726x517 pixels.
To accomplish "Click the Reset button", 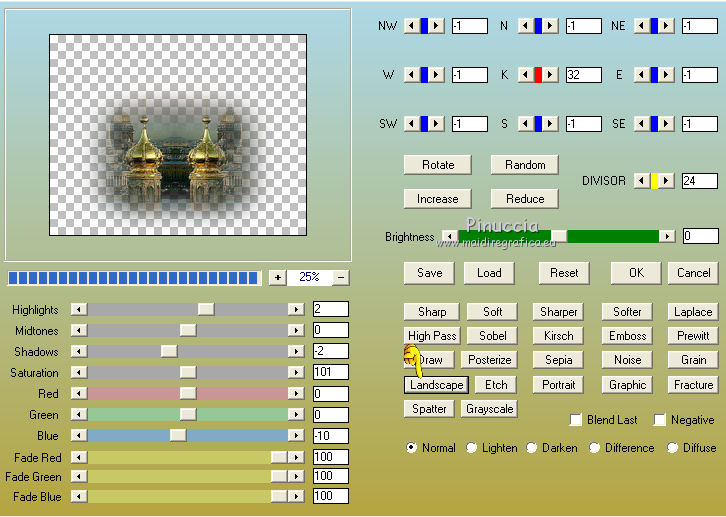I will pyautogui.click(x=564, y=273).
